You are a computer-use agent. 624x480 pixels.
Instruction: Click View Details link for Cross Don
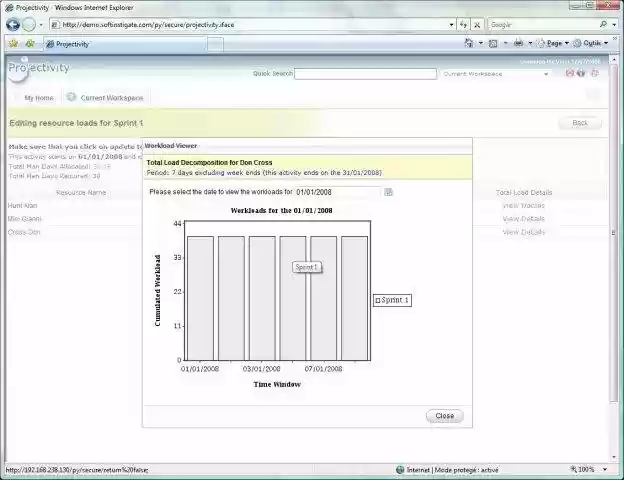tap(523, 232)
